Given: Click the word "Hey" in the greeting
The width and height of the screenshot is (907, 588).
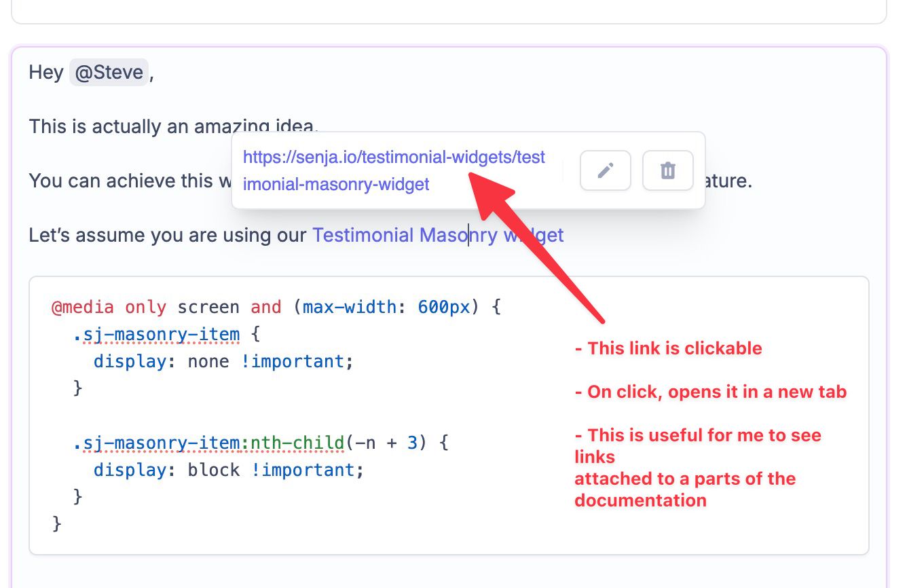Looking at the screenshot, I should point(46,73).
